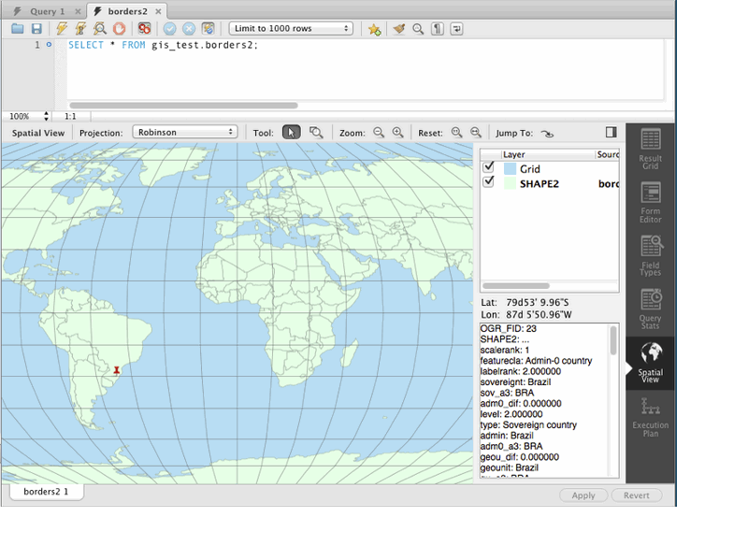Screen dimensions: 748x560
Task: Click the zoom in magnifier icon
Action: click(397, 133)
